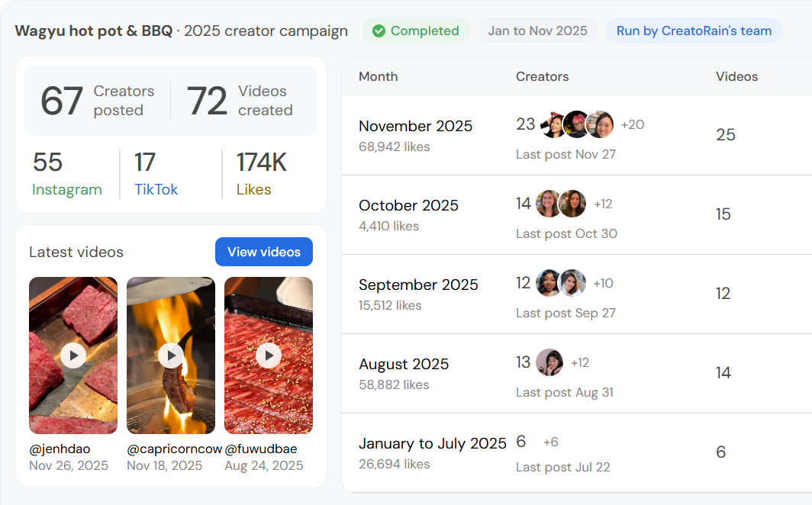Click Last post Aug 31 text
The image size is (812, 505).
pos(565,393)
